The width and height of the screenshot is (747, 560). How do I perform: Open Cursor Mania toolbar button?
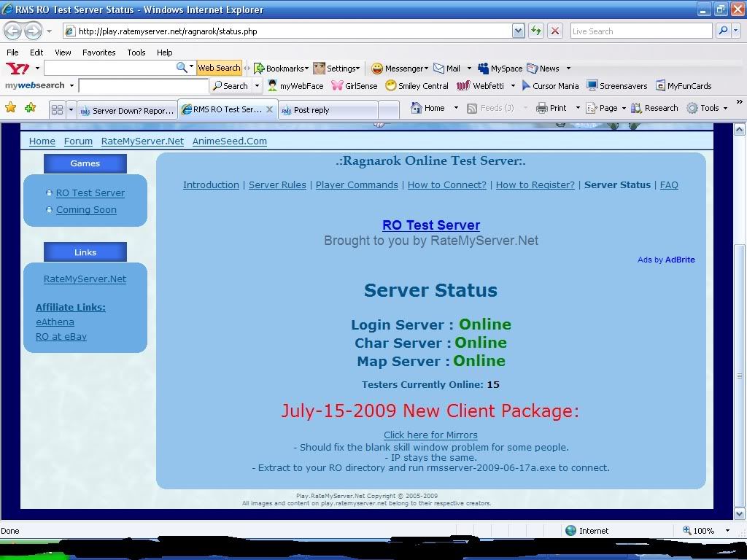tap(550, 86)
